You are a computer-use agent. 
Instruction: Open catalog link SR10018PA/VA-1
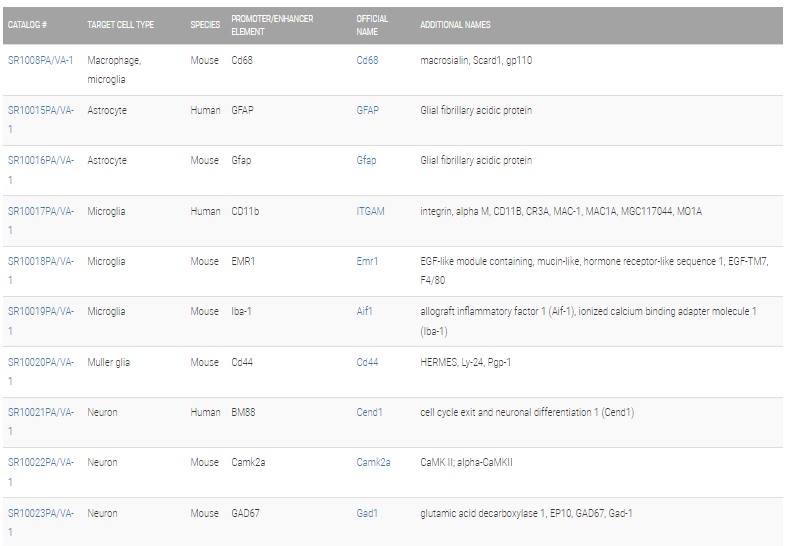(41, 270)
